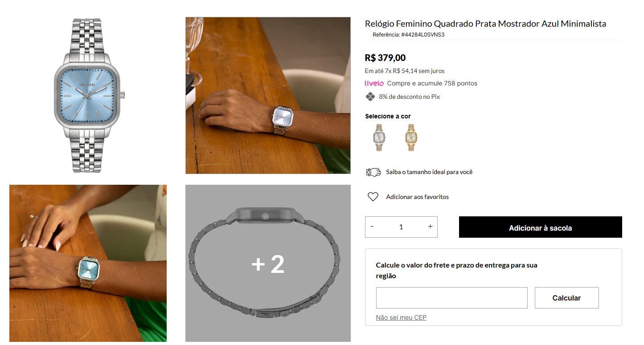Click the R$ 379,00 price

pos(385,58)
